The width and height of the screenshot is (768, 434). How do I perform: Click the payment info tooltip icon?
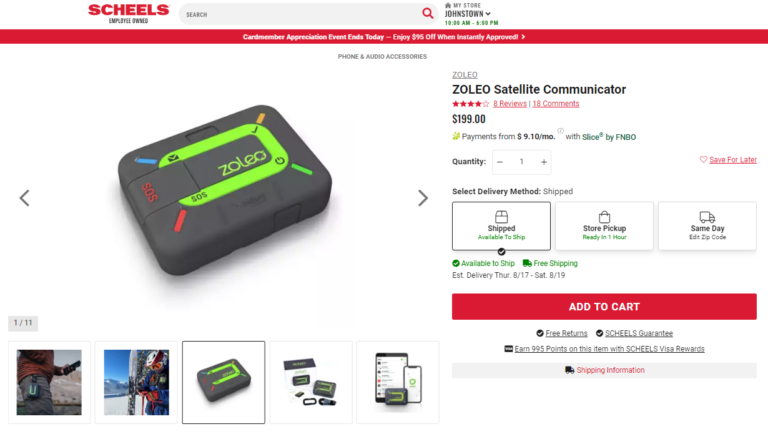click(x=560, y=131)
